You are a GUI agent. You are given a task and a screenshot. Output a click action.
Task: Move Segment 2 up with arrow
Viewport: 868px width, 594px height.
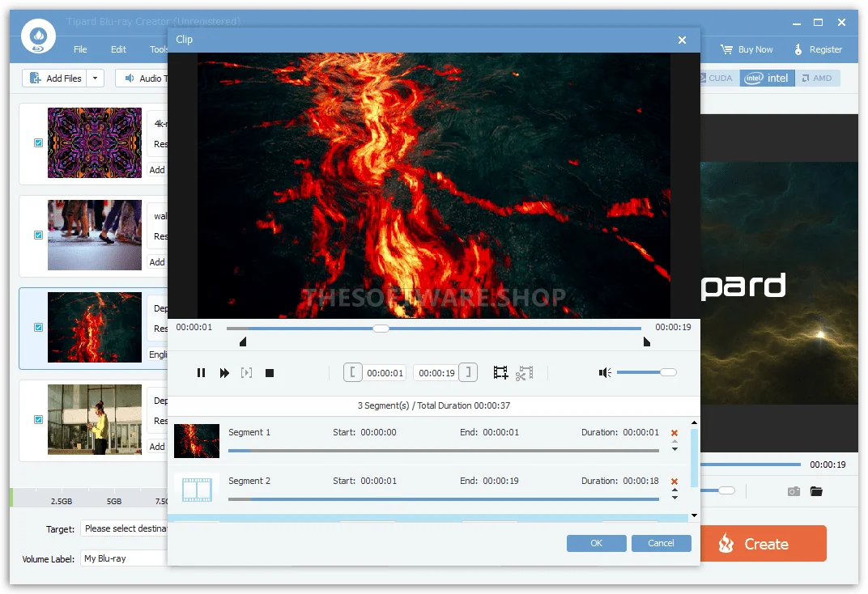click(674, 490)
